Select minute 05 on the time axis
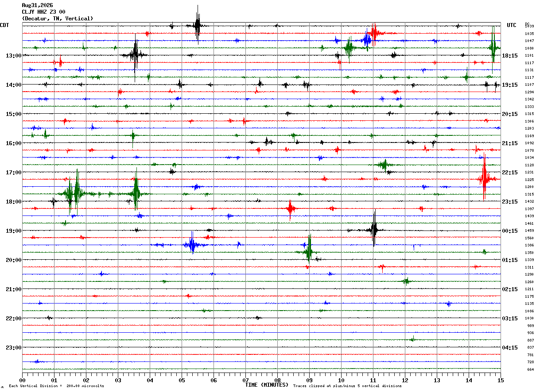 (x=182, y=380)
